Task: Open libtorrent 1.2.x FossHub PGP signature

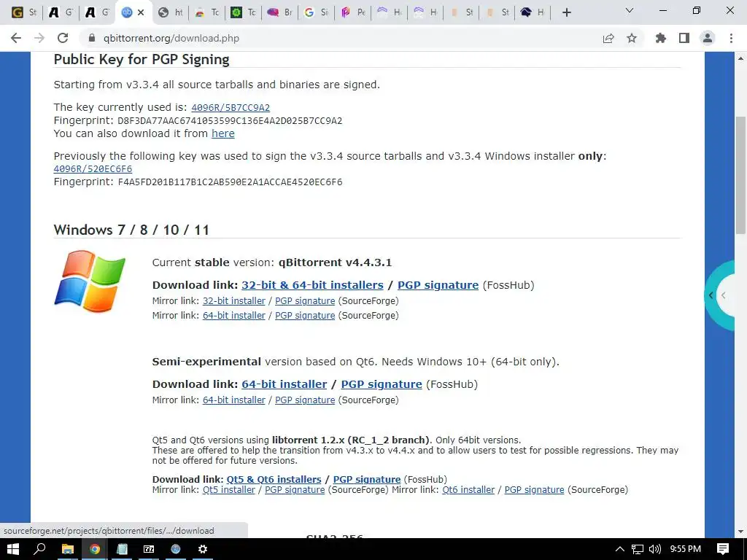Action: [x=367, y=480]
